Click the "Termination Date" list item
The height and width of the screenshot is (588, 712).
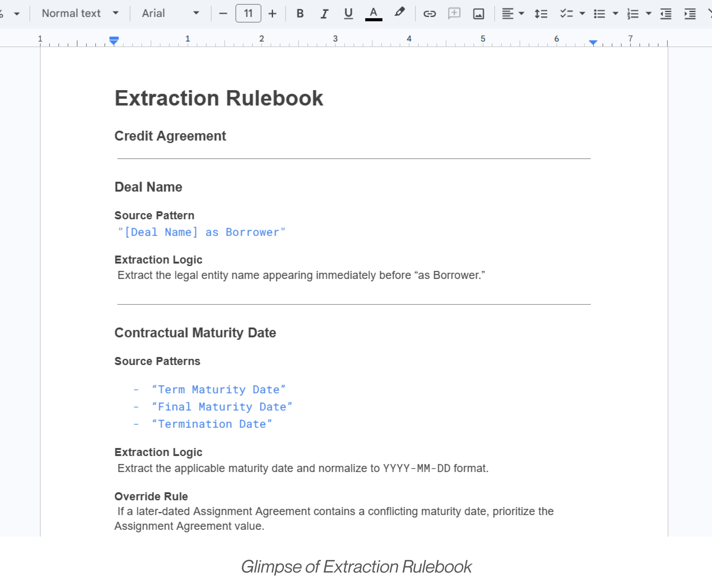click(x=212, y=424)
